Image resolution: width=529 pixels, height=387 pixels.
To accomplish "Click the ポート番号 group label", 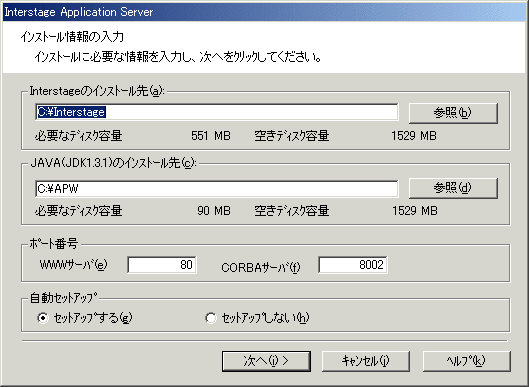I will point(54,243).
